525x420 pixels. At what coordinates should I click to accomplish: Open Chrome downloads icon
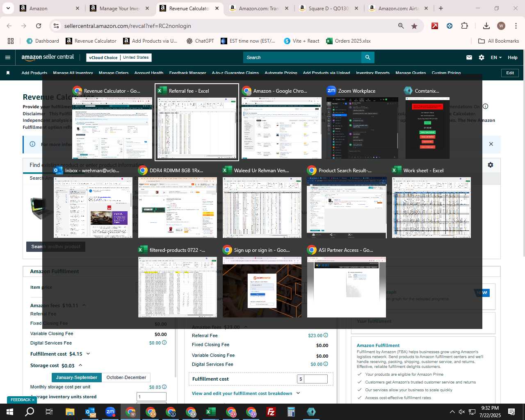click(486, 26)
